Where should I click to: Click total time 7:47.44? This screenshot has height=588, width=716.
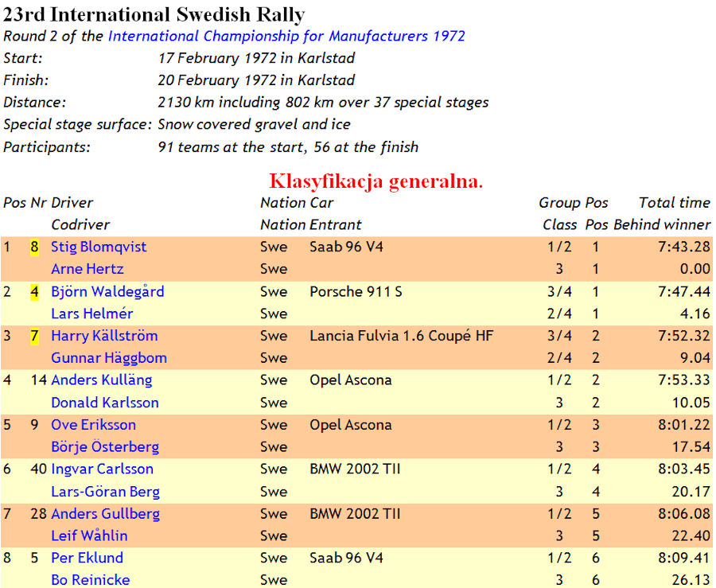[x=683, y=291]
